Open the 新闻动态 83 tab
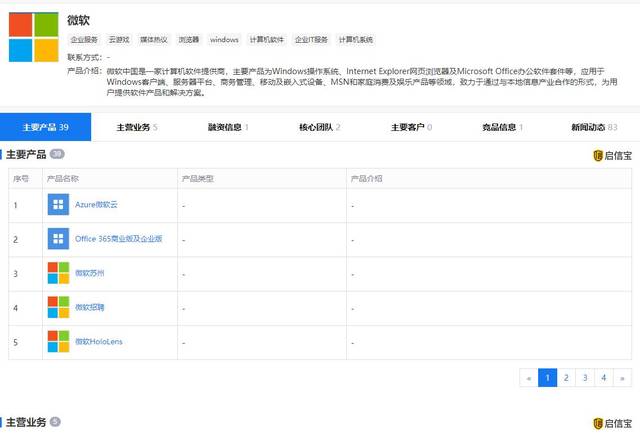This screenshot has width=640, height=433. pos(594,127)
